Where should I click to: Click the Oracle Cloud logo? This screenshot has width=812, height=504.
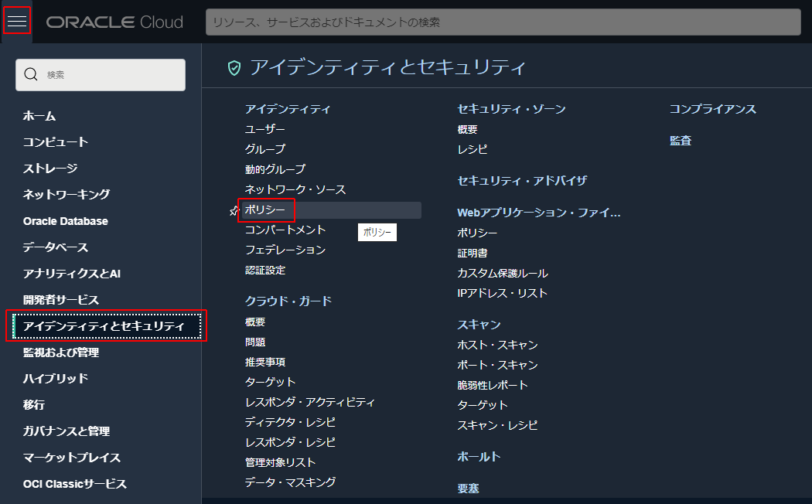(114, 22)
